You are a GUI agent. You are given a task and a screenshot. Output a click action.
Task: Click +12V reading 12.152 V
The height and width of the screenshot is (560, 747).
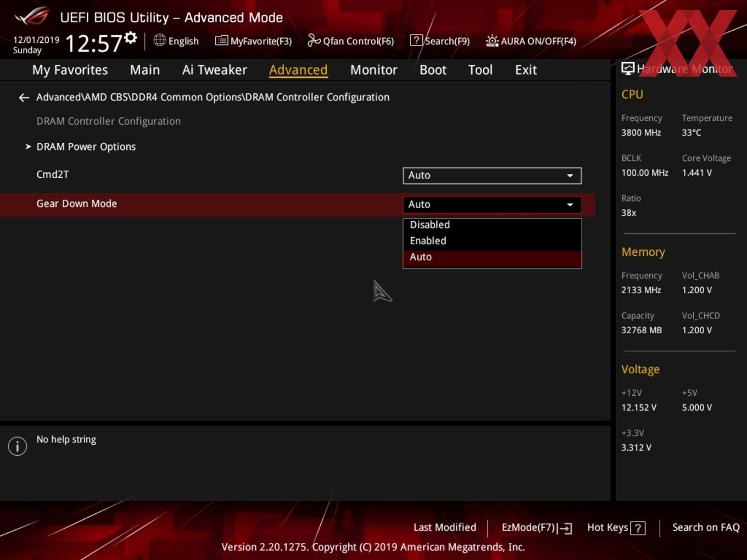[x=639, y=407]
